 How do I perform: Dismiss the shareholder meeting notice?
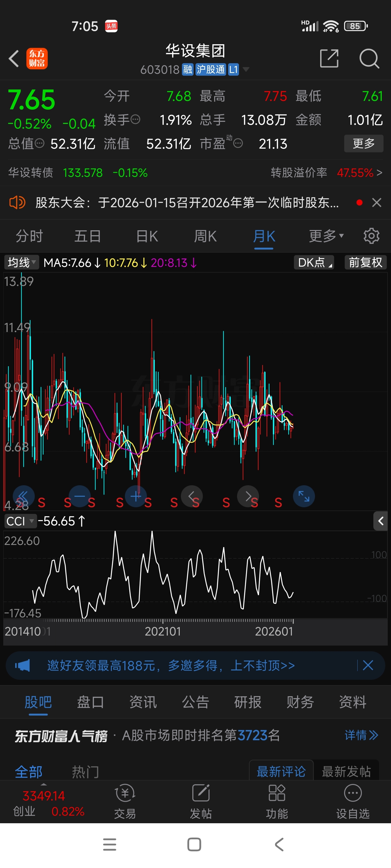pyautogui.click(x=377, y=203)
